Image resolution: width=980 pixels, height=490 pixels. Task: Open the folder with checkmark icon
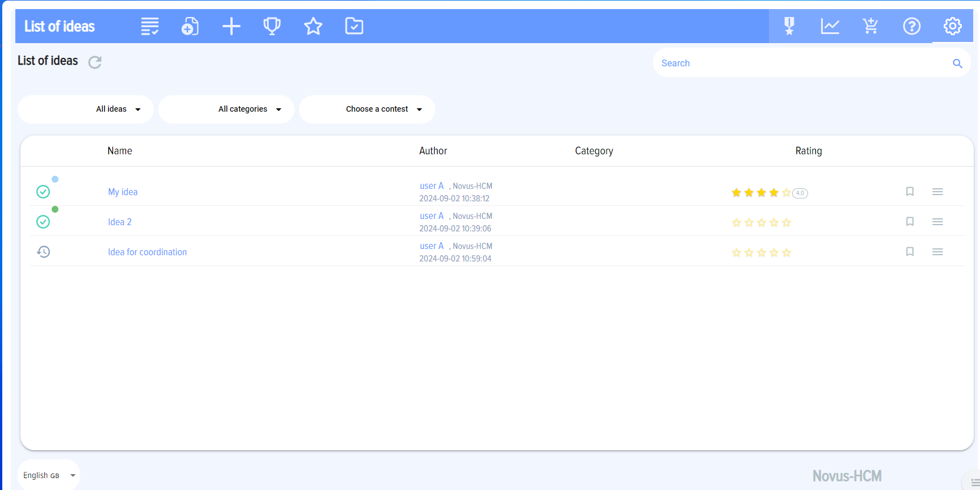pos(354,26)
